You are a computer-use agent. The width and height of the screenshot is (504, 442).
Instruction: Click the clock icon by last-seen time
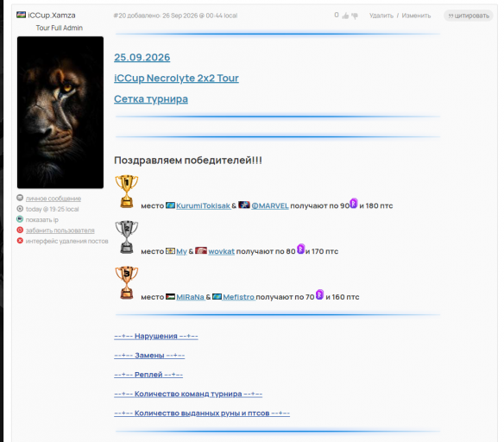pyautogui.click(x=20, y=209)
